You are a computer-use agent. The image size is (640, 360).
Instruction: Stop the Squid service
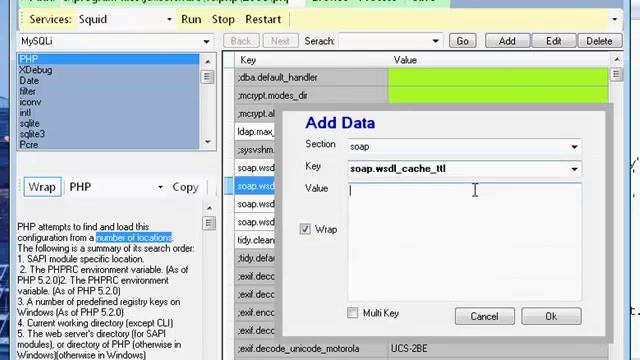223,19
